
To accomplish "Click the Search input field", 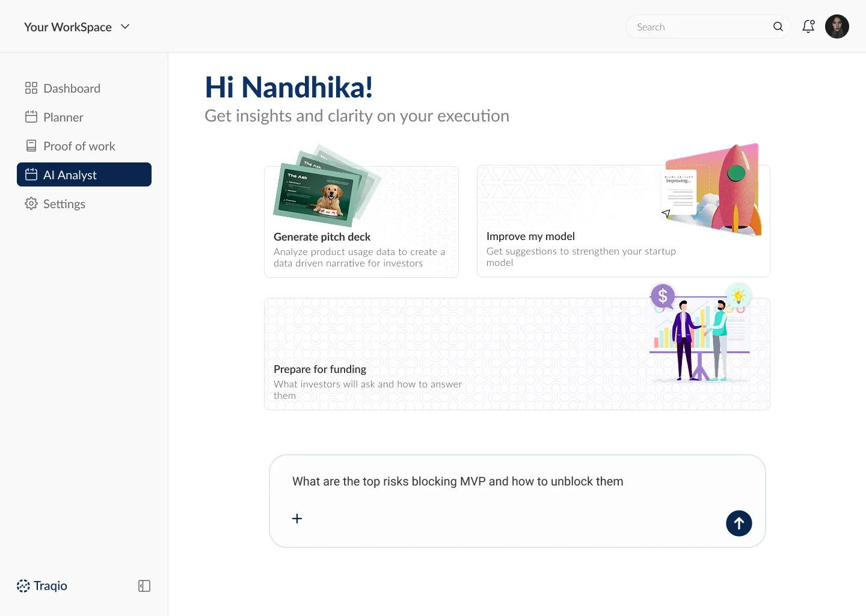I will click(x=701, y=27).
